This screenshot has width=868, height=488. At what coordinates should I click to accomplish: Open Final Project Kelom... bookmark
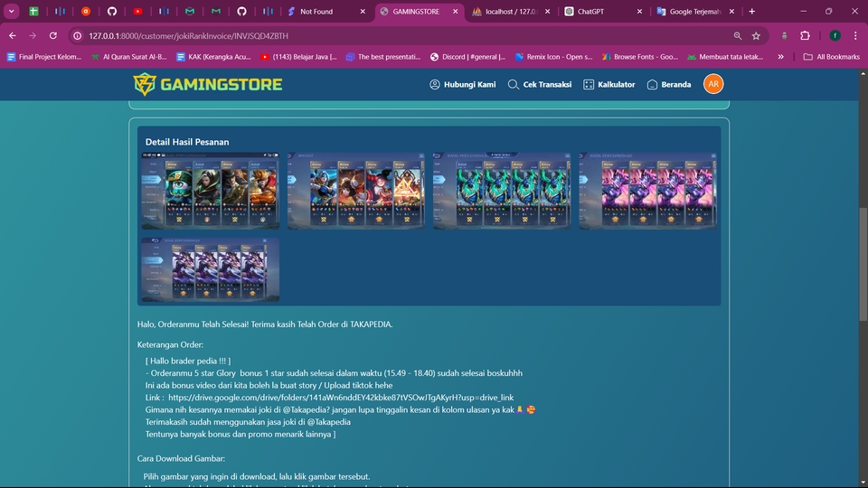43,56
